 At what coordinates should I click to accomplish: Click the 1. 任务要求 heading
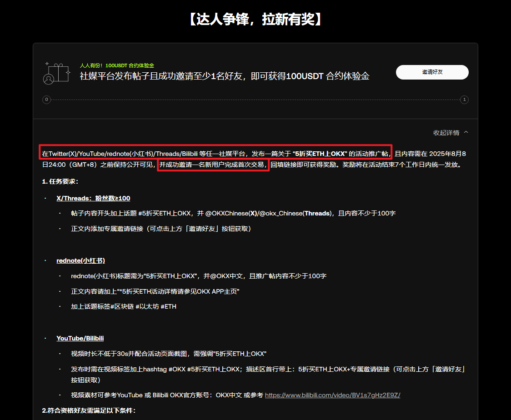[60, 181]
